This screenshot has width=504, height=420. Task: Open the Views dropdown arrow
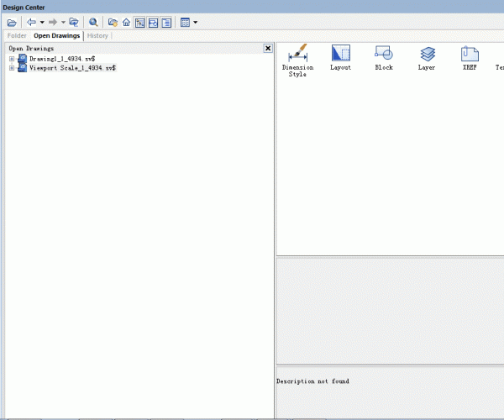(195, 23)
